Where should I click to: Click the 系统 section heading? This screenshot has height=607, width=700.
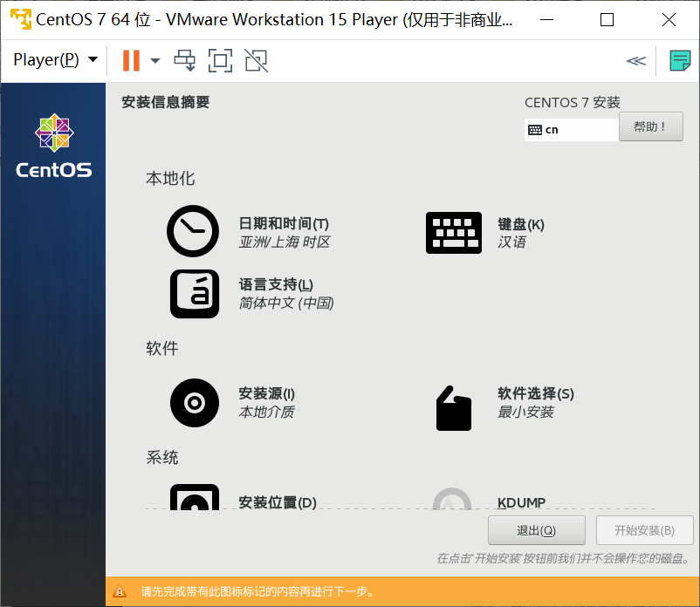point(162,458)
